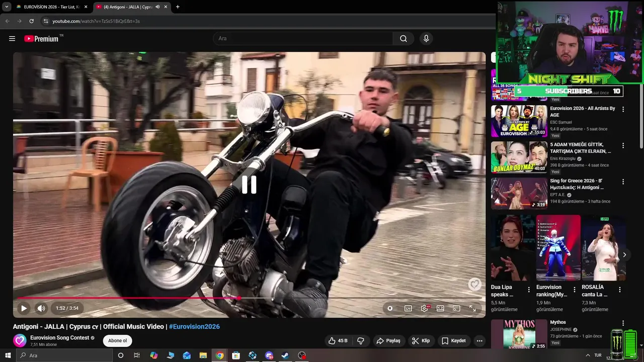The height and width of the screenshot is (362, 644).
Task: Share the video via Paylaş button
Action: [388, 341]
